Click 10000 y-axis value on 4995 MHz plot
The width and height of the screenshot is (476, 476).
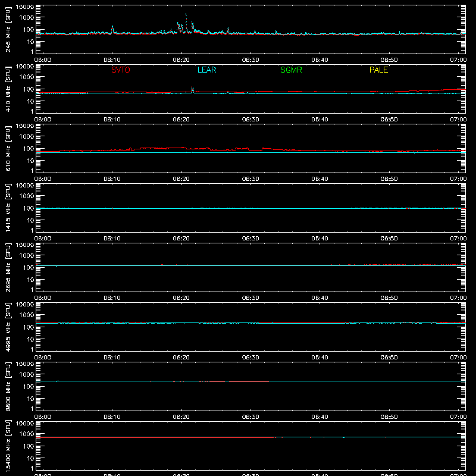coord(25,305)
